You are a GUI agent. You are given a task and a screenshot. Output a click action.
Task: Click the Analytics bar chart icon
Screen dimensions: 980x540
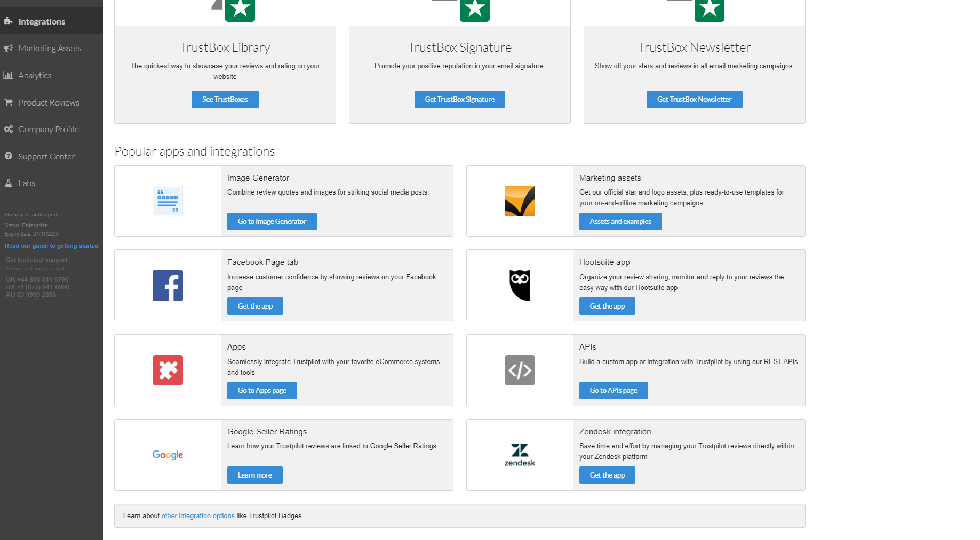9,75
